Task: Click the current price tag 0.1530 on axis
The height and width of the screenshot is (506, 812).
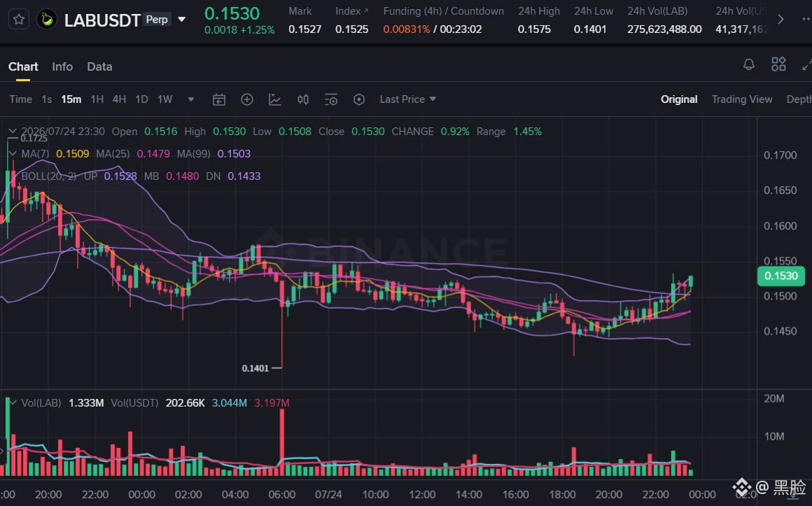Action: (781, 276)
